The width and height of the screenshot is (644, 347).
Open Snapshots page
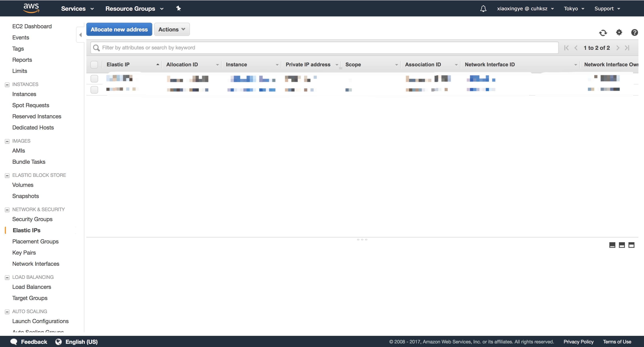pyautogui.click(x=25, y=196)
